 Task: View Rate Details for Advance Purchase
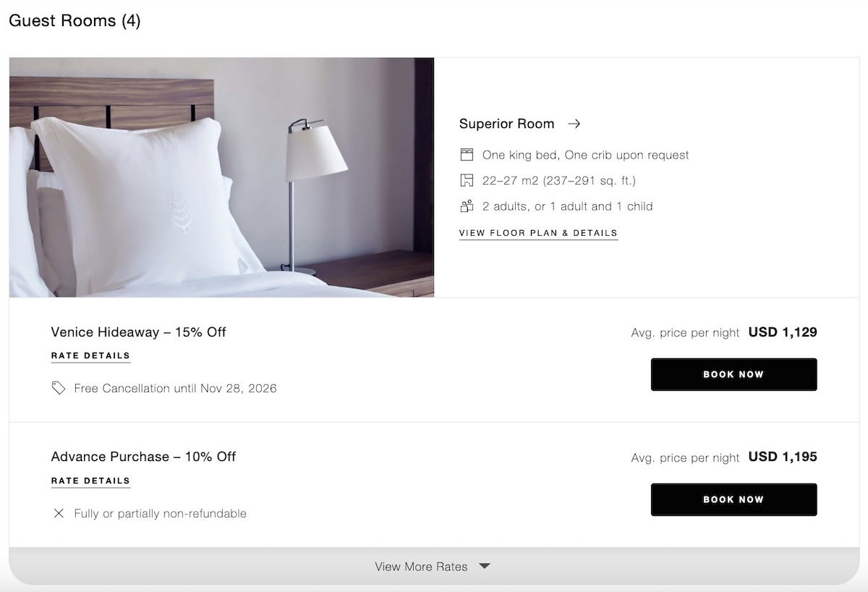click(90, 481)
